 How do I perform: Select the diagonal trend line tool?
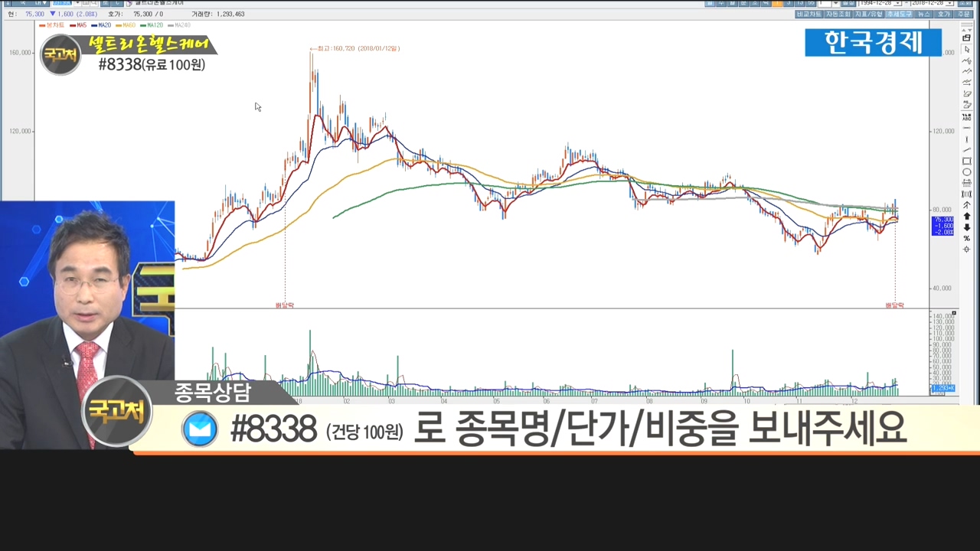[967, 150]
